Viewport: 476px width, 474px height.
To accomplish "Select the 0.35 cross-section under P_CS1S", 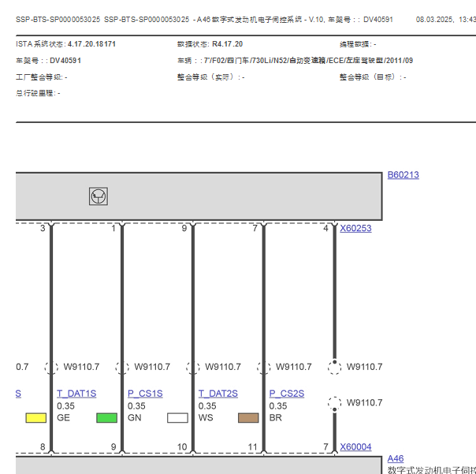I will tap(136, 406).
